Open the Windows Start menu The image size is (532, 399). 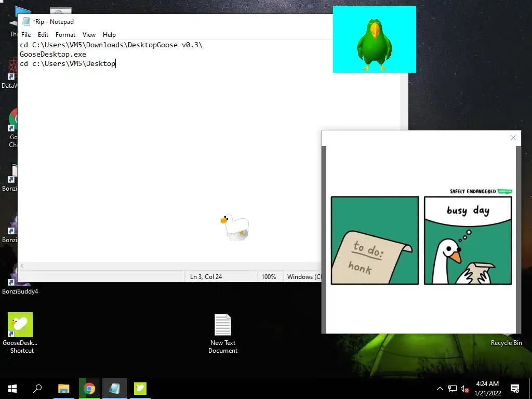pyautogui.click(x=12, y=389)
